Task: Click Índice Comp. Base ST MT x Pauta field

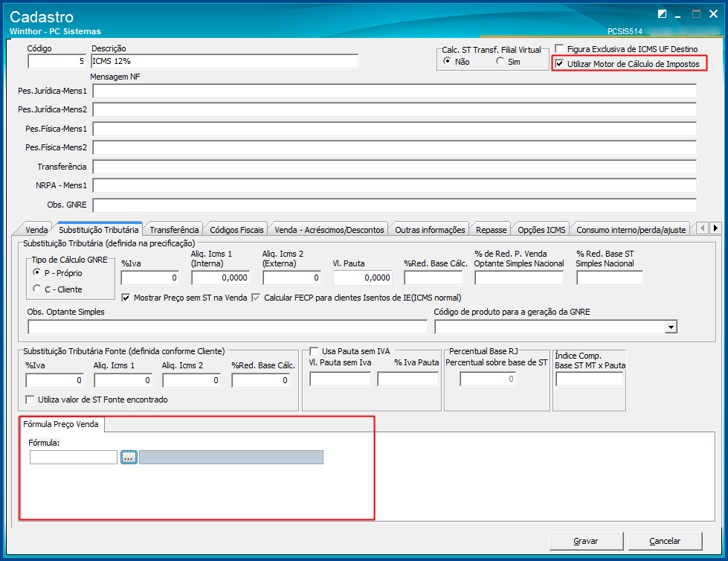Action: click(x=589, y=379)
